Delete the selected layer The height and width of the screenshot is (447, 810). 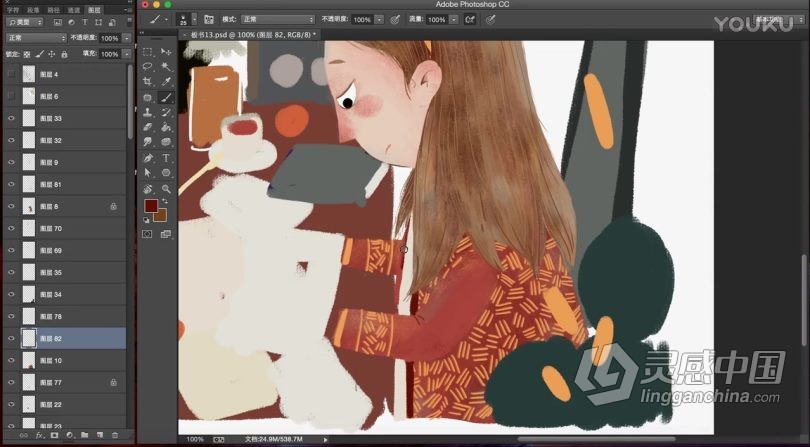pyautogui.click(x=115, y=435)
